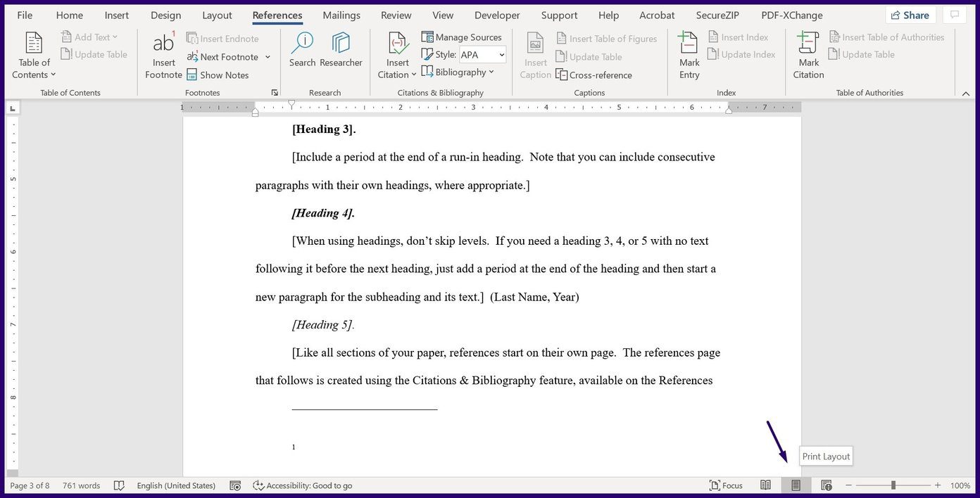Click the (Last Name, Year) citation

pos(534,297)
